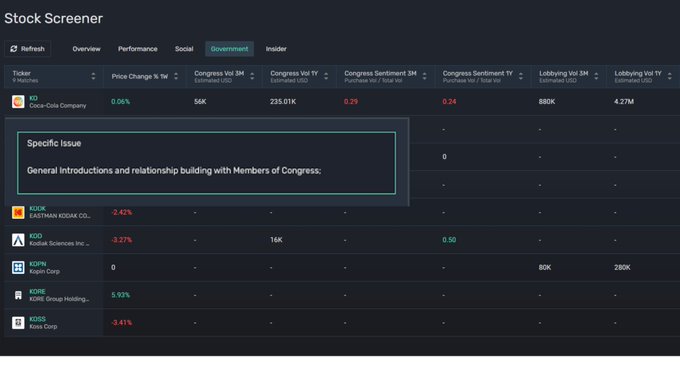This screenshot has height=383, width=680.
Task: Click KODK price change -2.42%
Action: 121,212
